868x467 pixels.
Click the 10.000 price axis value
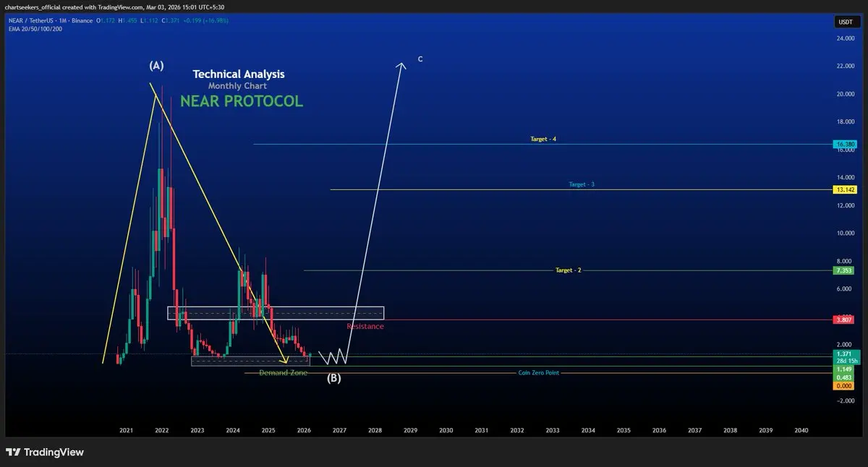846,233
